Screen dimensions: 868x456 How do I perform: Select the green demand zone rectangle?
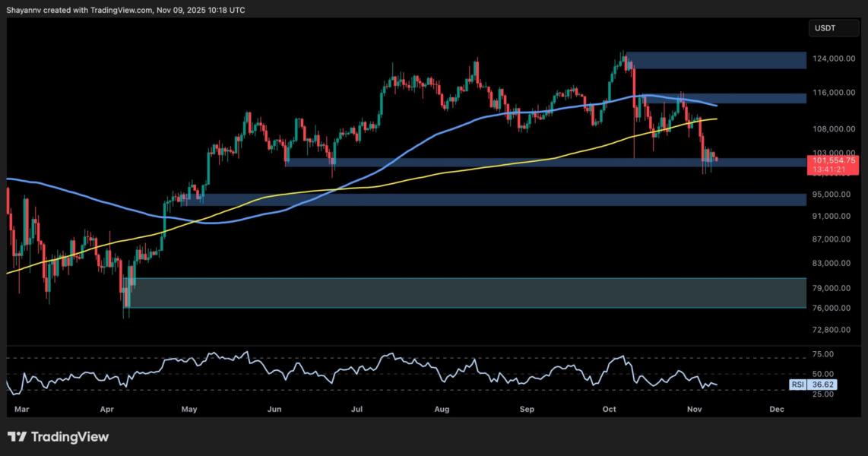point(456,293)
